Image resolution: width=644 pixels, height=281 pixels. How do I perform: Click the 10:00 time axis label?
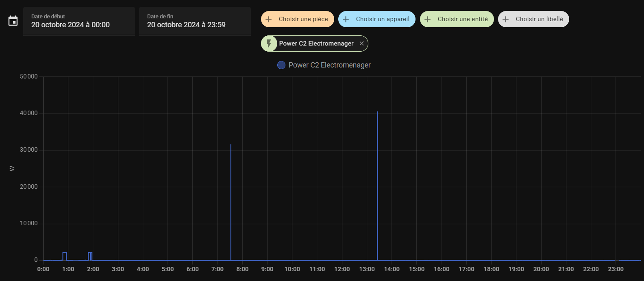tap(292, 269)
